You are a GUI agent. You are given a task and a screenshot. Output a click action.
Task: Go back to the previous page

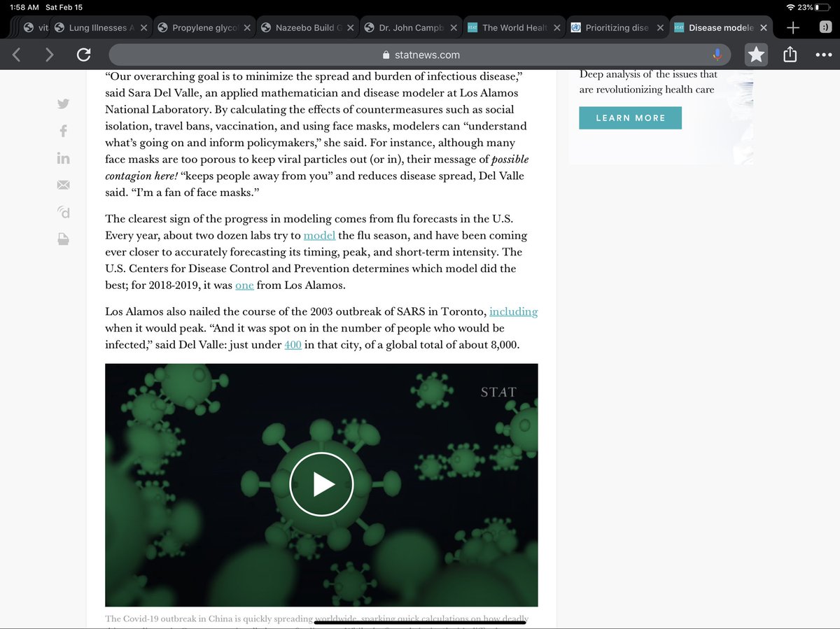[17, 55]
